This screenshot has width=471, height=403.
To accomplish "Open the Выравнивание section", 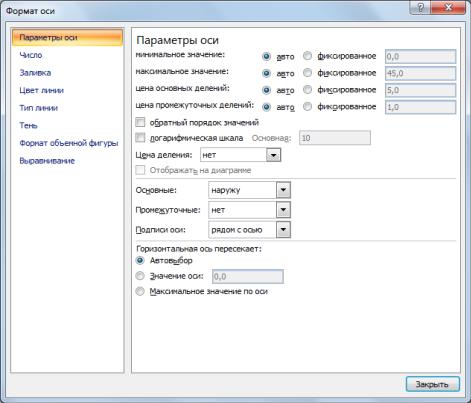I will 47,161.
